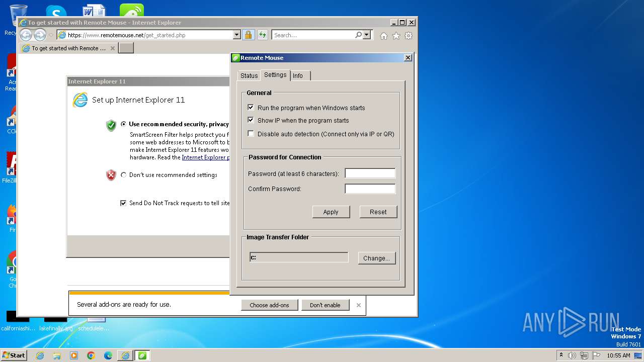Open the volume speaker tray icon
Viewport: 644px width, 362px height.
pos(572,355)
